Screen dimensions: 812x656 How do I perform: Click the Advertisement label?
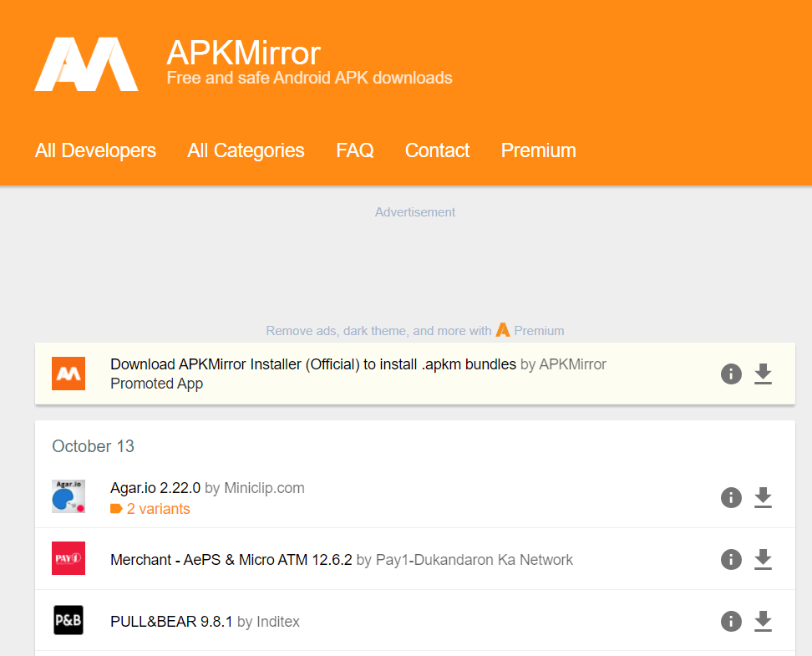pos(415,212)
